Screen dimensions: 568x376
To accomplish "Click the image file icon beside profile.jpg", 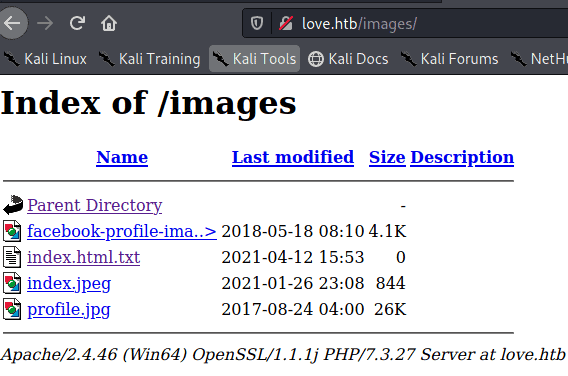I will coord(12,309).
